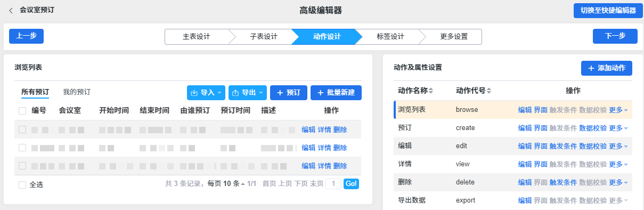Click 编辑 for the export action

point(525,200)
